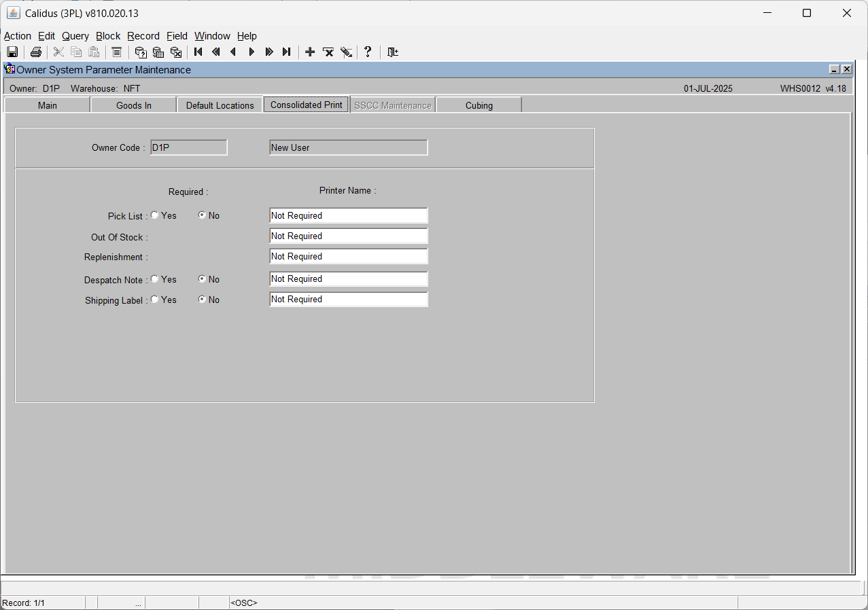Switch to the Cubing tab
Viewport: 868px width, 610px height.
(x=479, y=105)
